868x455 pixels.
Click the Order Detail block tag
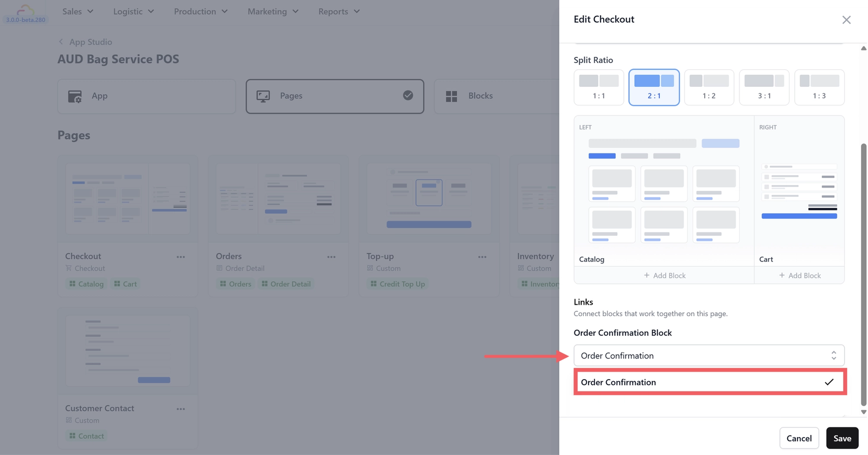tap(286, 284)
